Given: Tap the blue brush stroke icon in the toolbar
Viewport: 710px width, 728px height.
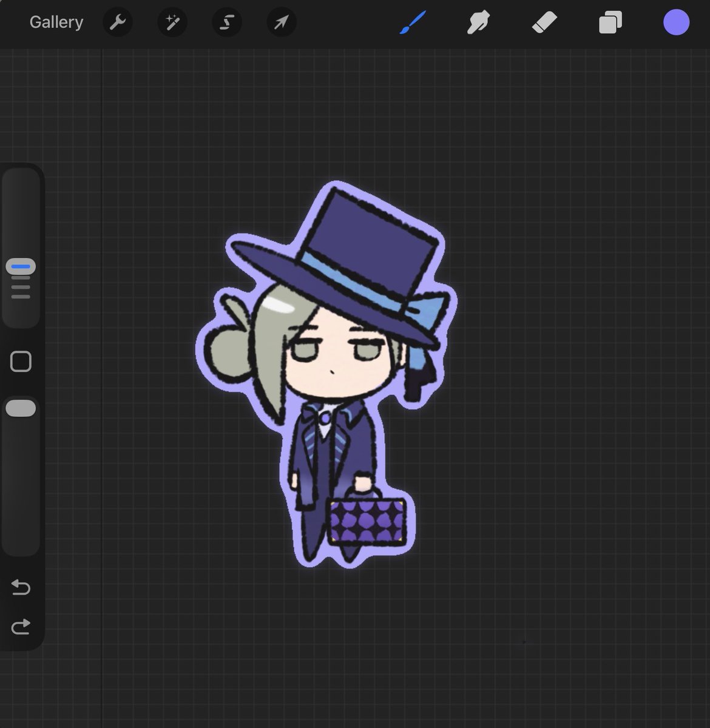Looking at the screenshot, I should [412, 22].
